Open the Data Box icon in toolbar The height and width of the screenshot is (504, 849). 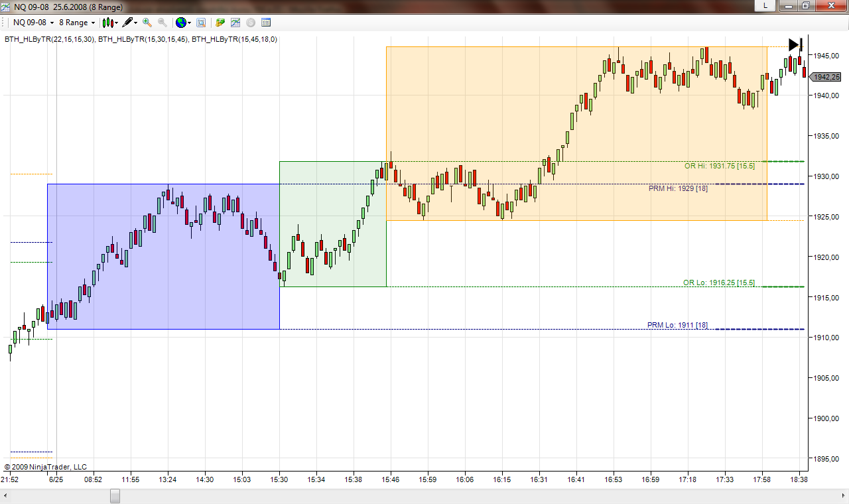click(201, 23)
